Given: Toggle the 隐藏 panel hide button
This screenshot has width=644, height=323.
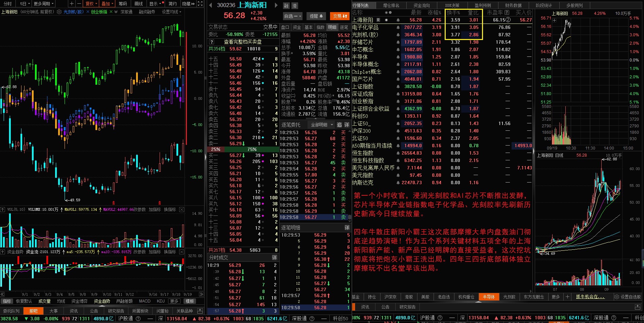Looking at the screenshot, I should (188, 4).
